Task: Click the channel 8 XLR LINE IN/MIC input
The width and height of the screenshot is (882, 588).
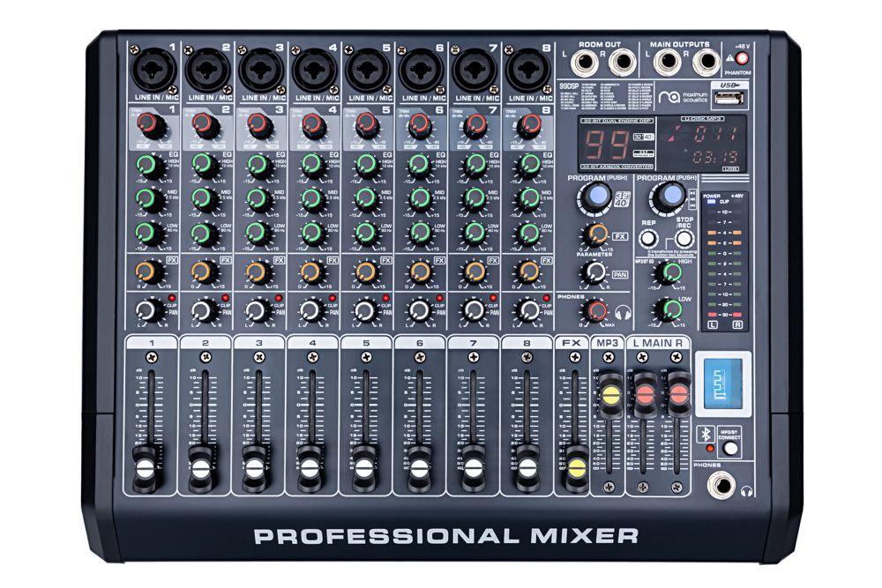Action: [528, 68]
